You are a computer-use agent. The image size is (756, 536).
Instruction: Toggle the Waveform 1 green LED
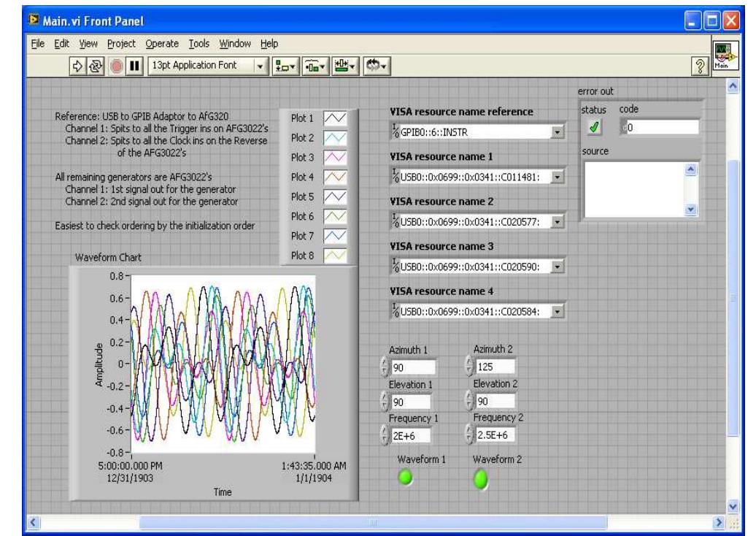point(406,478)
